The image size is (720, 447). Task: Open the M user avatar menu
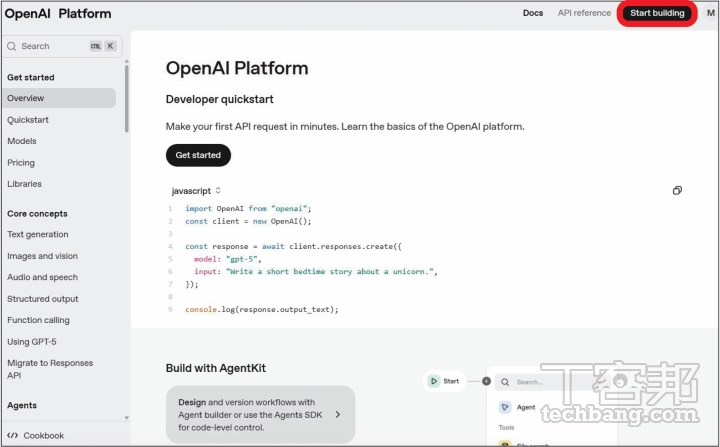710,13
